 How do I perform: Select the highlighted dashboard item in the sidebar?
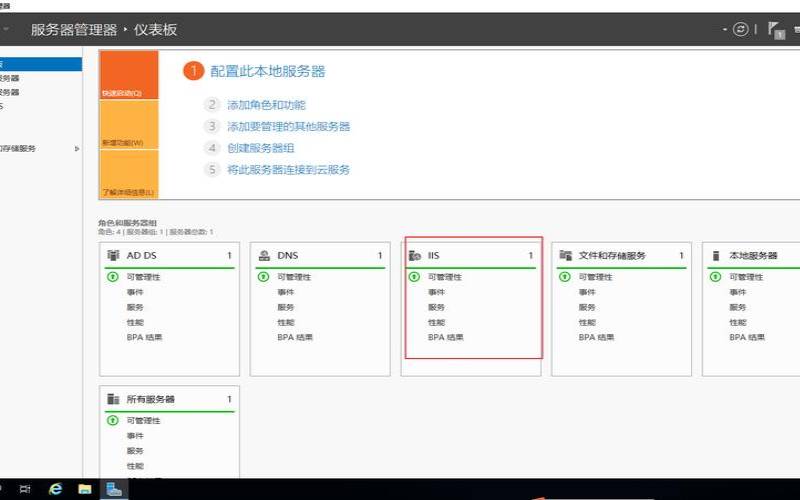pyautogui.click(x=41, y=64)
